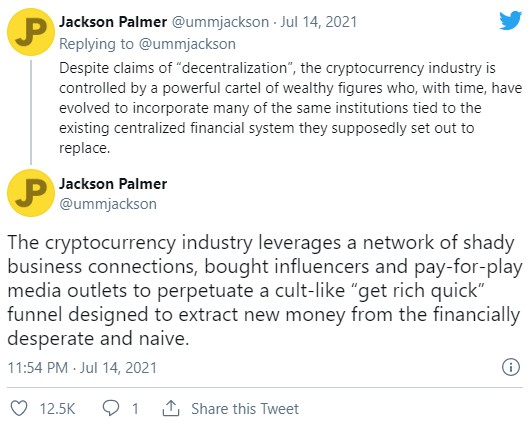Screen dimensions: 529x424
Task: Click the 12.5K likes count
Action: click(57, 409)
